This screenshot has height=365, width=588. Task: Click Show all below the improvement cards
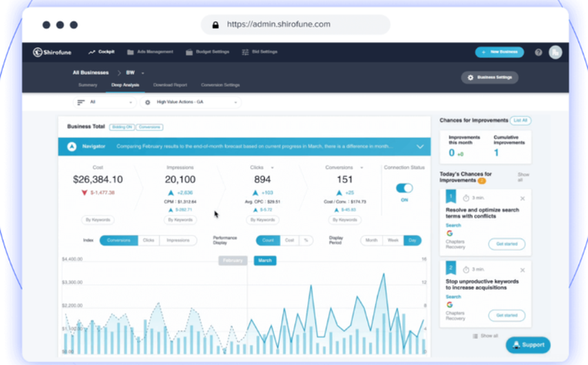pos(486,336)
